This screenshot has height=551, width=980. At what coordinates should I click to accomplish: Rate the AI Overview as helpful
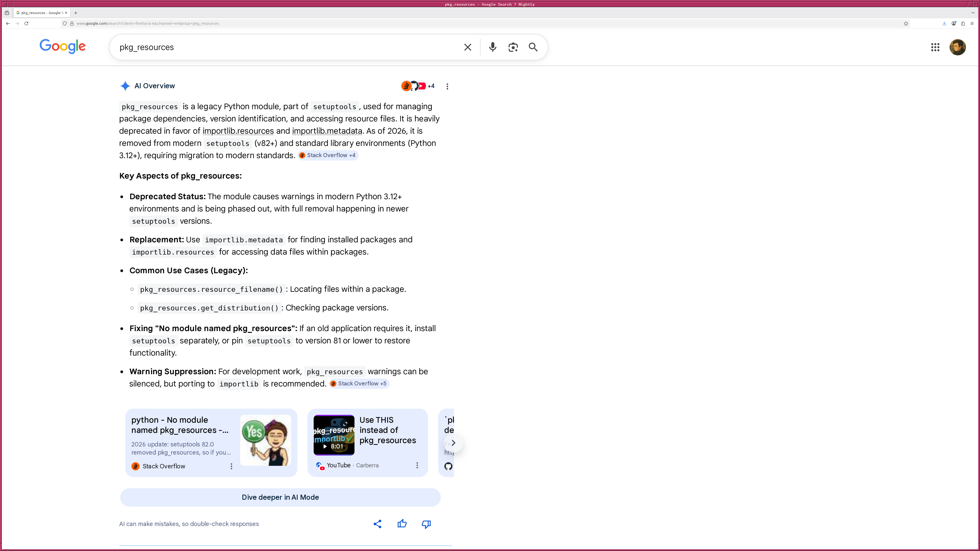(402, 524)
